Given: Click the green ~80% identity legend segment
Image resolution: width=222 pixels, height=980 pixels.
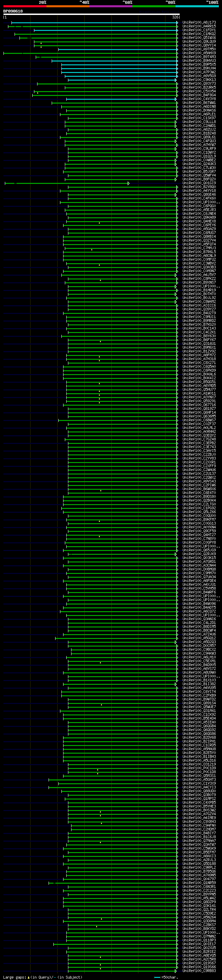Looking at the screenshot, I should click(154, 6).
